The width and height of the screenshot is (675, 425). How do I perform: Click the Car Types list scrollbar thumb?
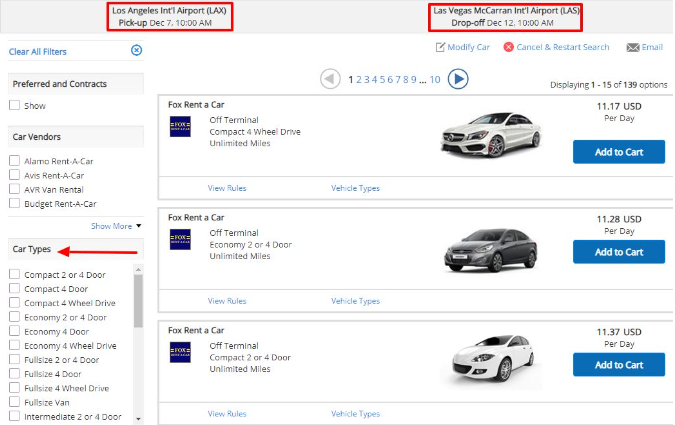coord(138,301)
